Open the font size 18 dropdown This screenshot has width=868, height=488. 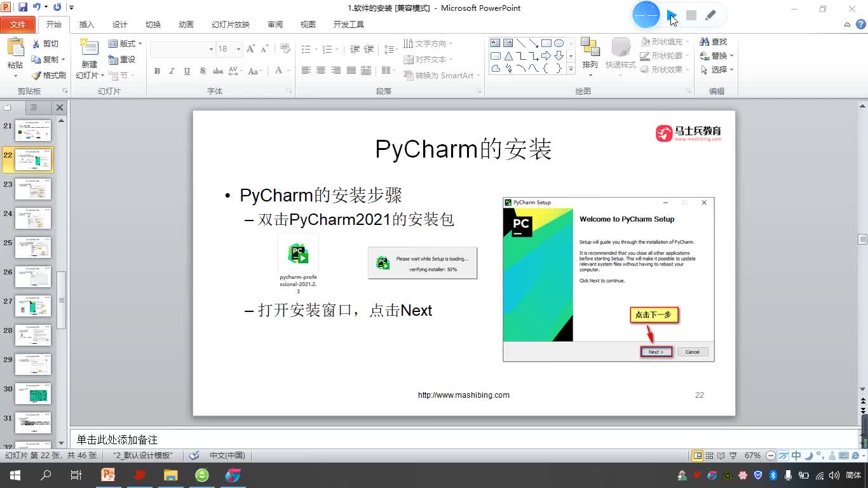point(238,49)
